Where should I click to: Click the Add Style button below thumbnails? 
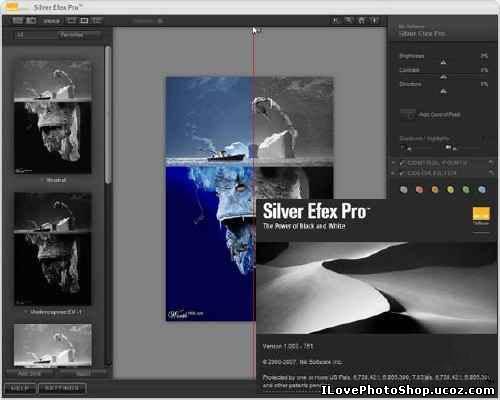(29, 373)
